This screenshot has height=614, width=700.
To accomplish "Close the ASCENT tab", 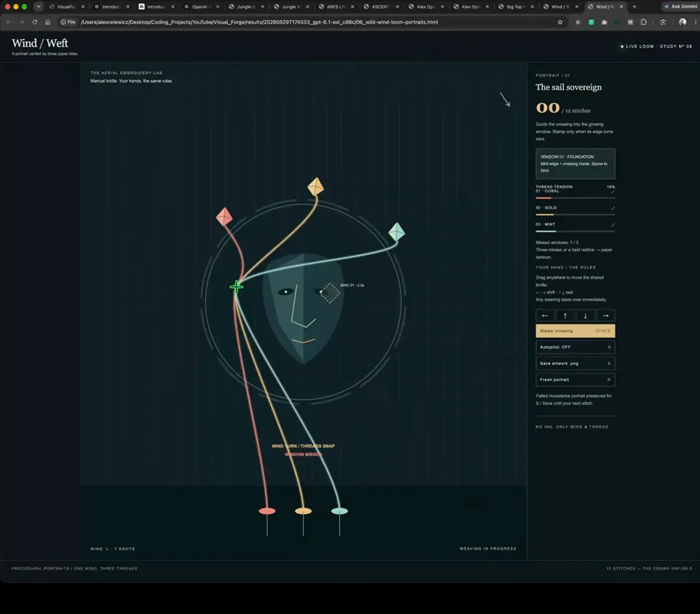I will (x=397, y=7).
